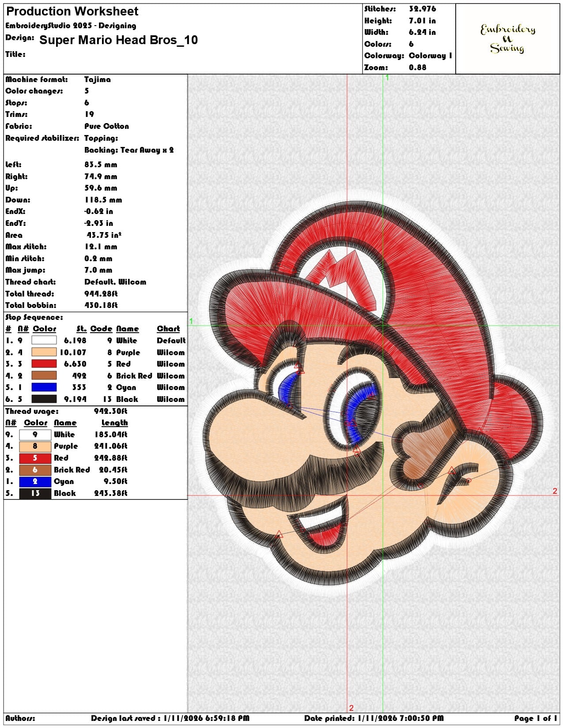Click the Page 1 of 1 footer text
This screenshot has width=563, height=728.
[x=536, y=718]
